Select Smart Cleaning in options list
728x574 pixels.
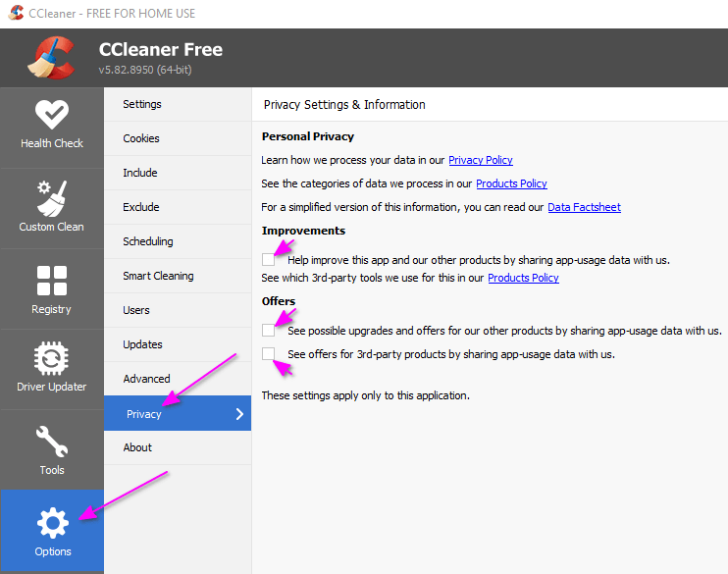coord(178,276)
